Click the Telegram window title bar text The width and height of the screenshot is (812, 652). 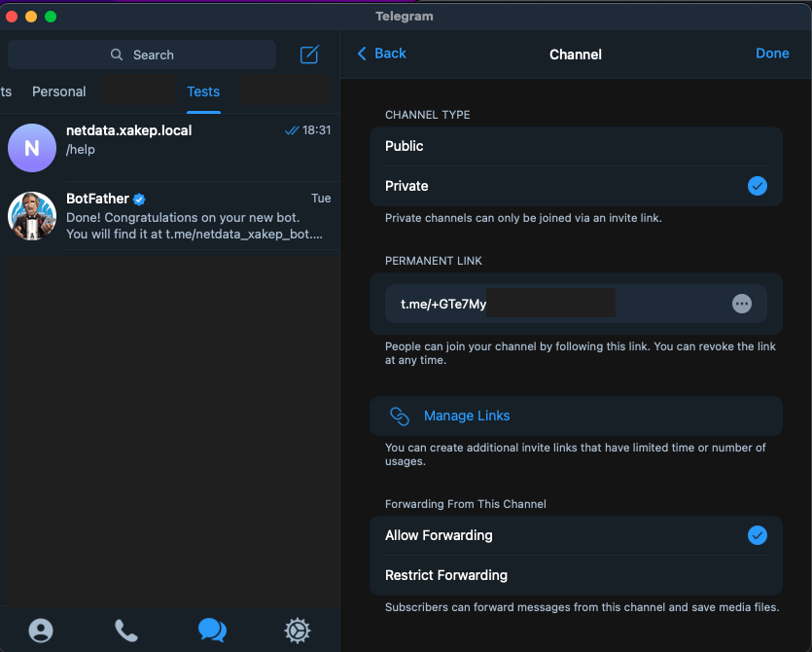tap(405, 17)
